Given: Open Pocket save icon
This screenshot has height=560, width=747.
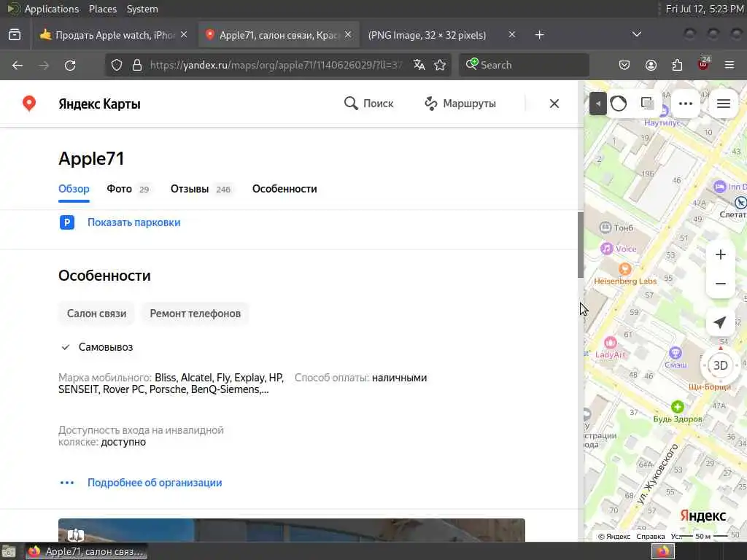Looking at the screenshot, I should [x=624, y=65].
